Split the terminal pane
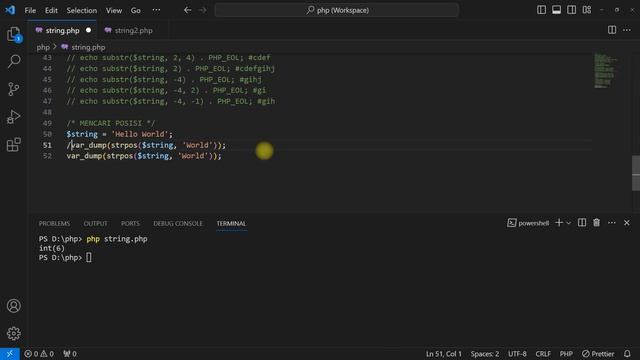 pyautogui.click(x=582, y=223)
